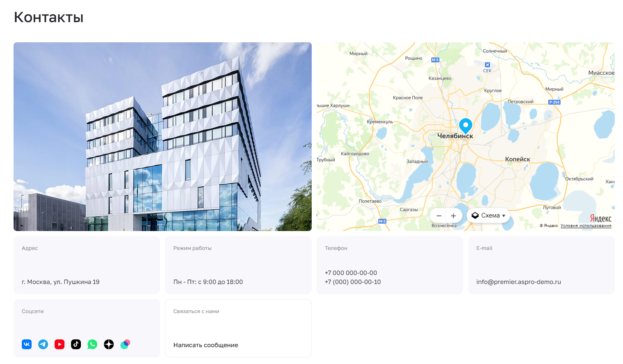Open the VK social network icon
623x364 pixels.
click(x=27, y=344)
